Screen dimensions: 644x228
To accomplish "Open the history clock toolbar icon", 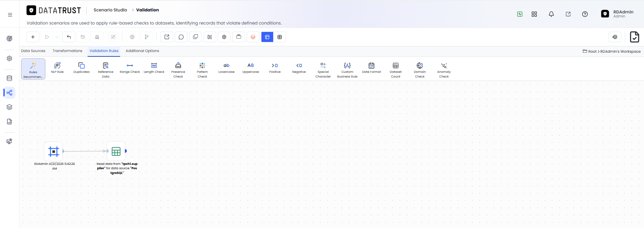I will 83,37.
